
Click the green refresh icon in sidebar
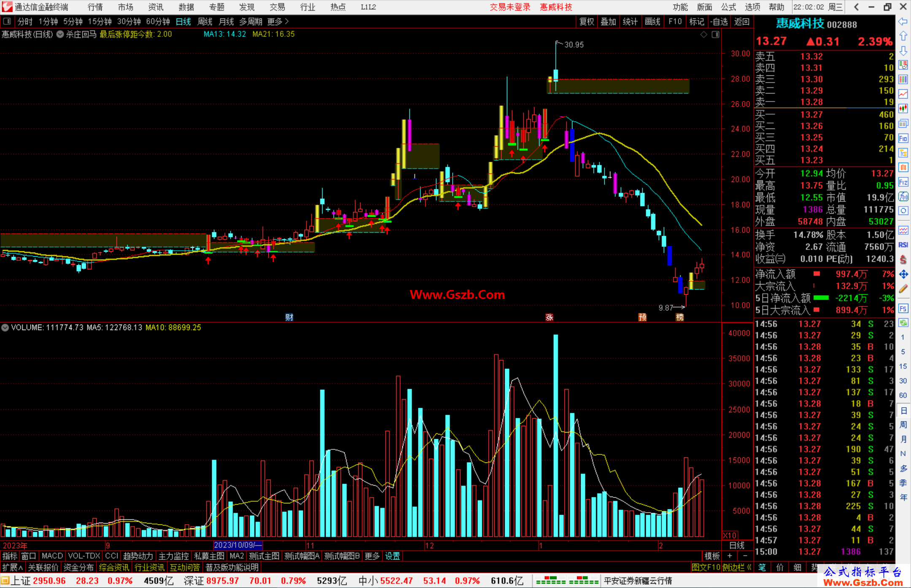(903, 323)
